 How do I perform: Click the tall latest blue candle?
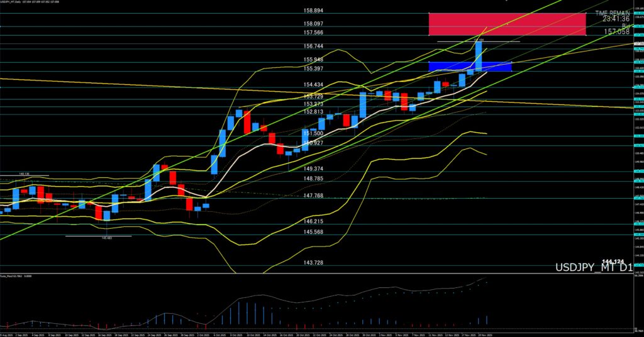coord(479,55)
